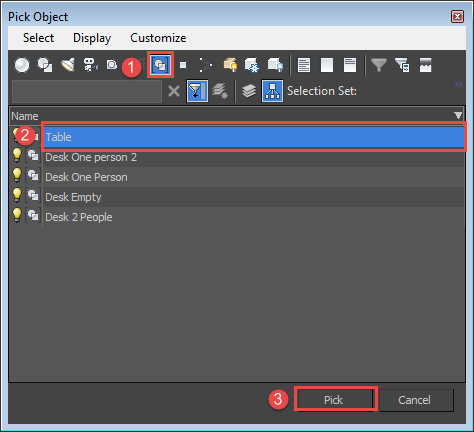Open the Select menu
Viewport: 474px width, 432px height.
point(38,38)
